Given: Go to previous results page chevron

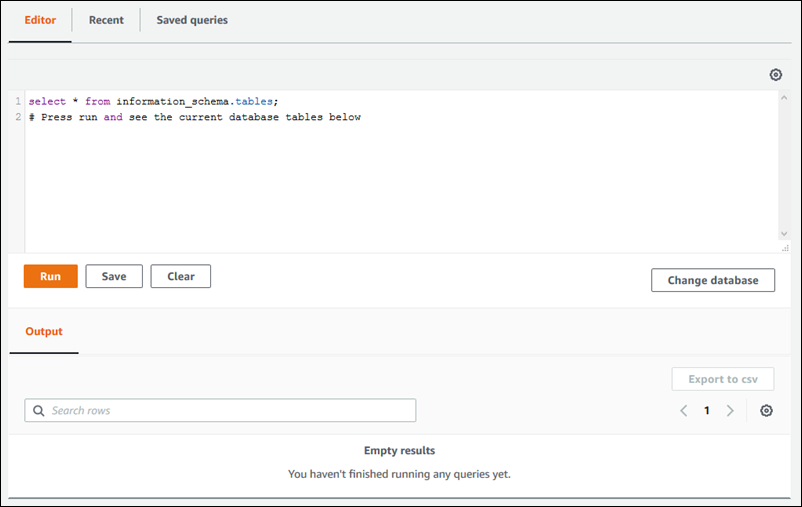Looking at the screenshot, I should (684, 411).
